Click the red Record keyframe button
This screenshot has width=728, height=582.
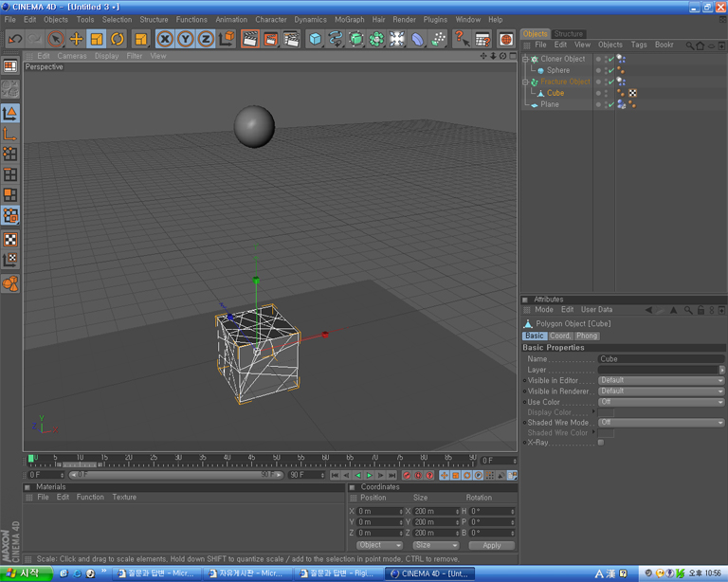point(407,475)
